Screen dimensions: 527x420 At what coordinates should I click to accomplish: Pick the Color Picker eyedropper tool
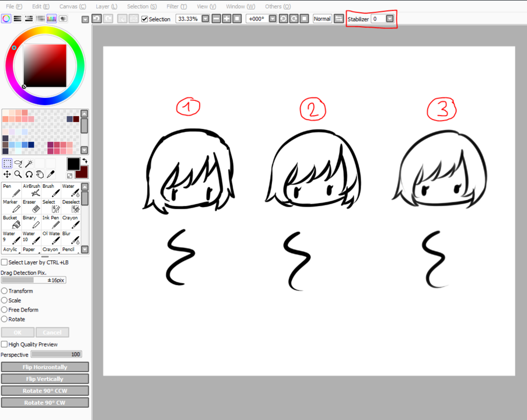click(x=51, y=174)
